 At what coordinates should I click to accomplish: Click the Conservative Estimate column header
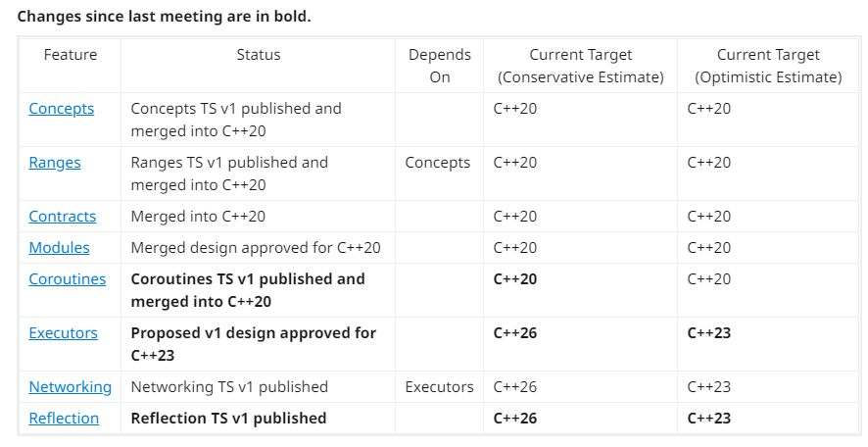coord(581,66)
